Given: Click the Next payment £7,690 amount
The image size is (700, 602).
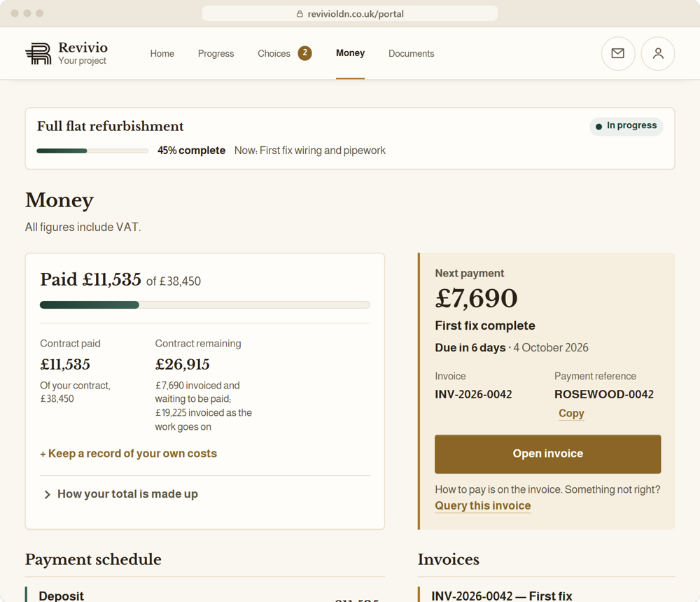Looking at the screenshot, I should tap(476, 298).
